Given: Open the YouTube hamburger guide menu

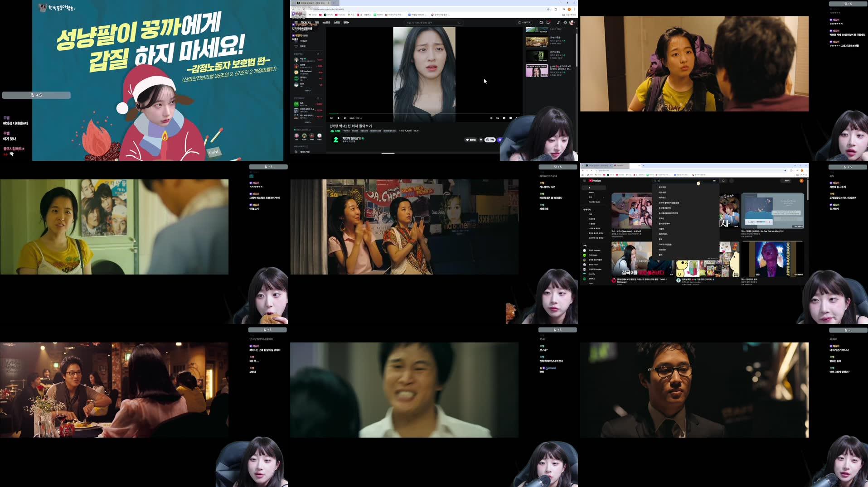Looking at the screenshot, I should 584,181.
